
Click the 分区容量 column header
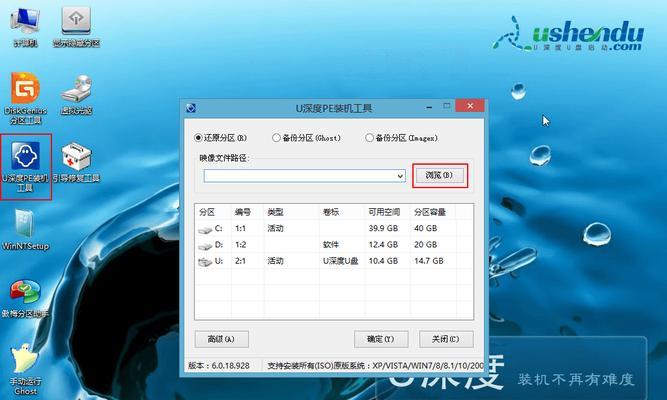pyautogui.click(x=430, y=212)
